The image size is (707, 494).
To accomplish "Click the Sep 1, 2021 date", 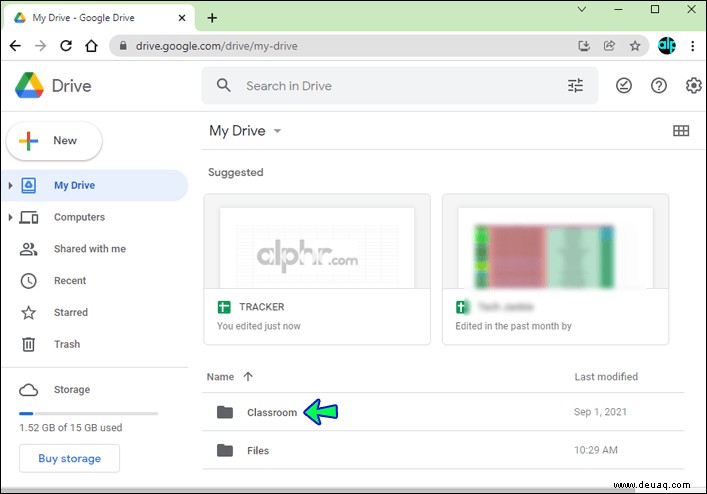I will (x=600, y=412).
